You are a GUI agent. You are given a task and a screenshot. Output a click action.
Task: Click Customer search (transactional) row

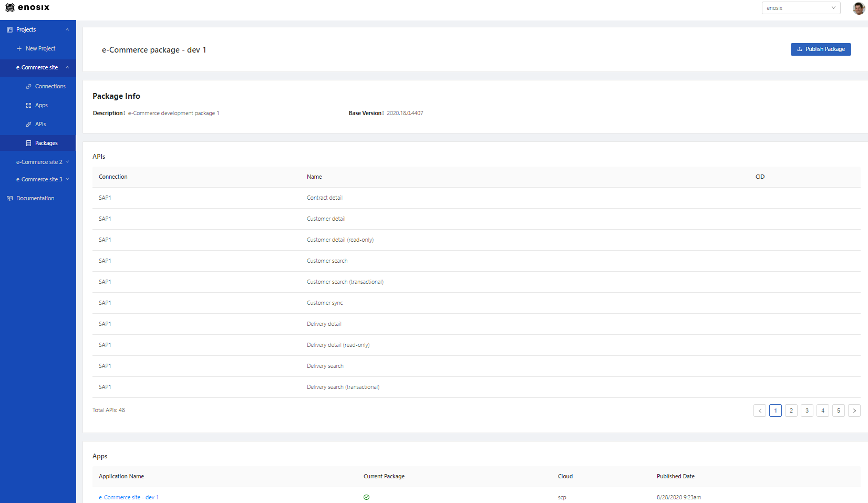(477, 282)
